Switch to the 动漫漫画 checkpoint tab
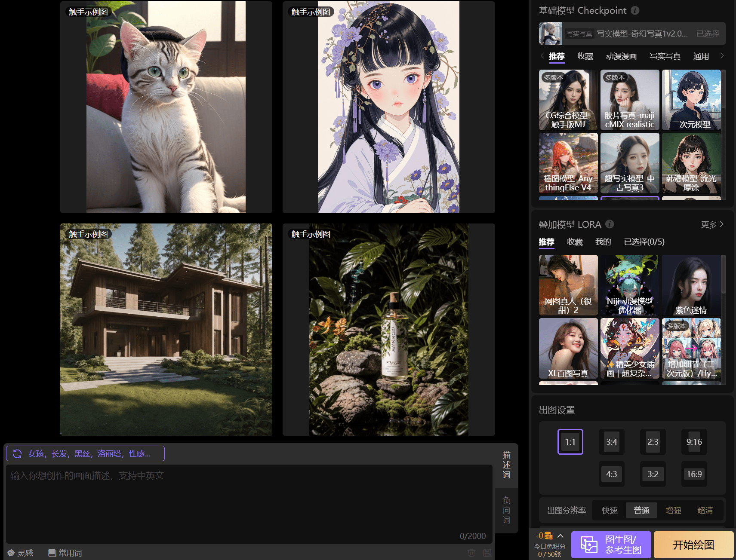The height and width of the screenshot is (560, 736). [621, 56]
